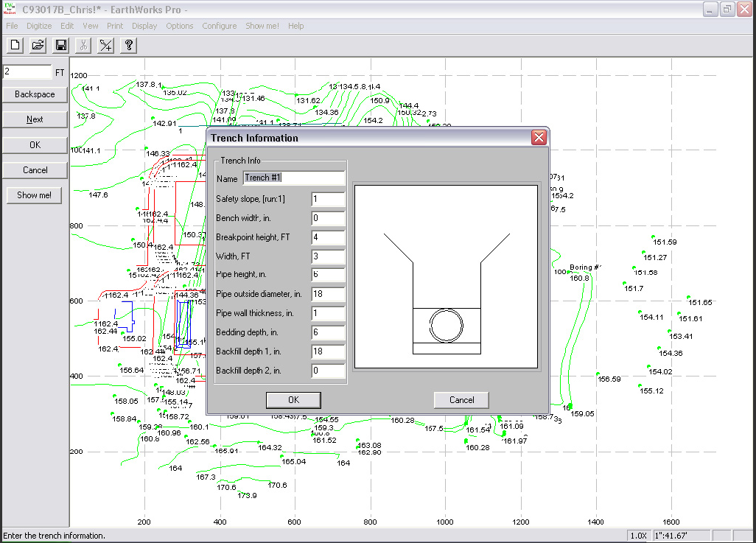Screen dimensions: 756x543
Task: Click the FT value entry box at top left
Action: [27, 71]
